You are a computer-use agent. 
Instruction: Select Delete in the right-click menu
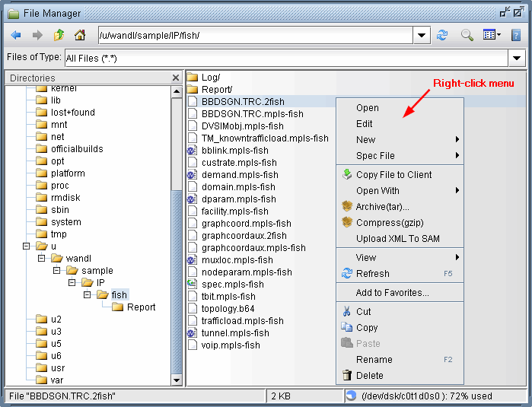click(x=369, y=375)
